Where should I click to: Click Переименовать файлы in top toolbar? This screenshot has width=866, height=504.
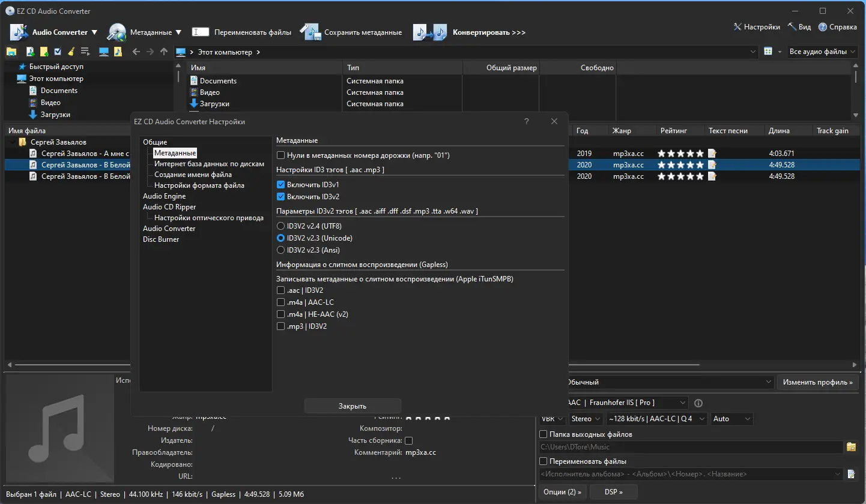coord(252,32)
